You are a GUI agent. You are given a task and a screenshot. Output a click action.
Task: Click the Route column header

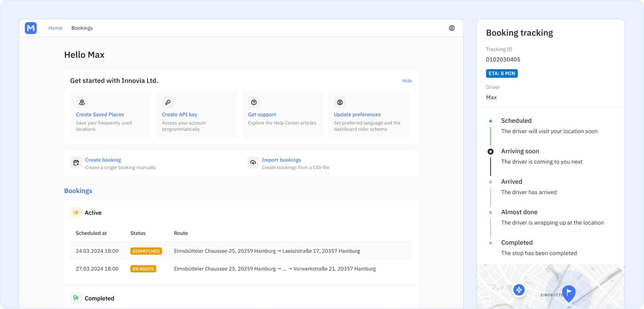tap(181, 233)
